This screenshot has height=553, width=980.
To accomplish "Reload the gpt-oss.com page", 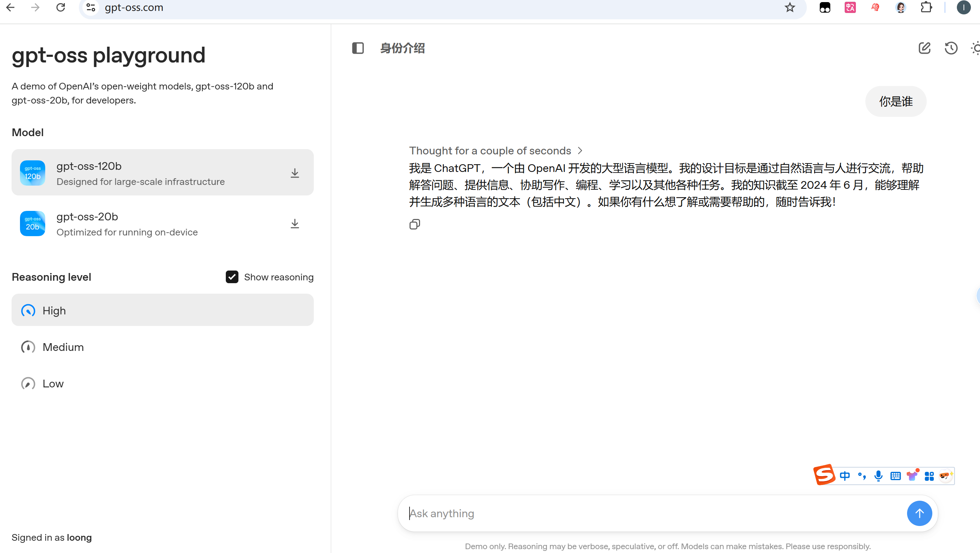I will (61, 7).
